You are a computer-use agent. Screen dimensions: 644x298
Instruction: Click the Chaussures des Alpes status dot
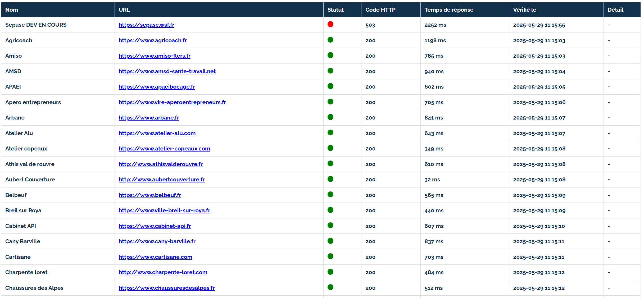pos(330,287)
